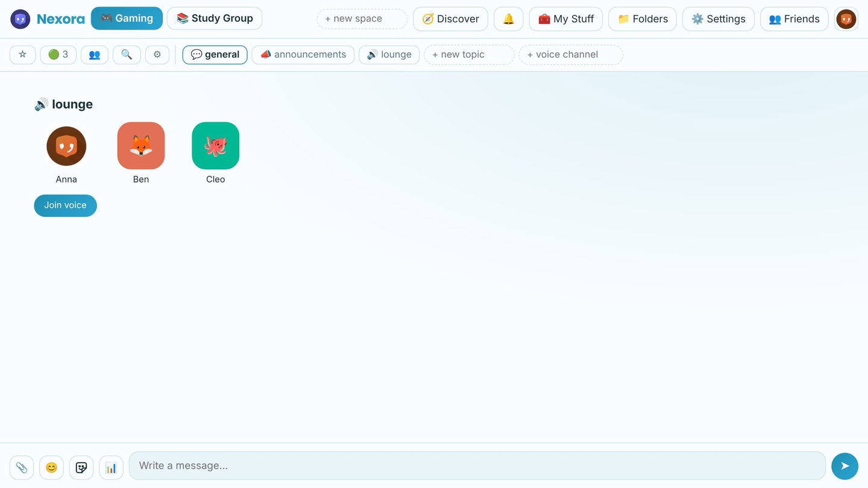Click the new space field
Image resolution: width=868 pixels, height=488 pixels.
(x=362, y=19)
